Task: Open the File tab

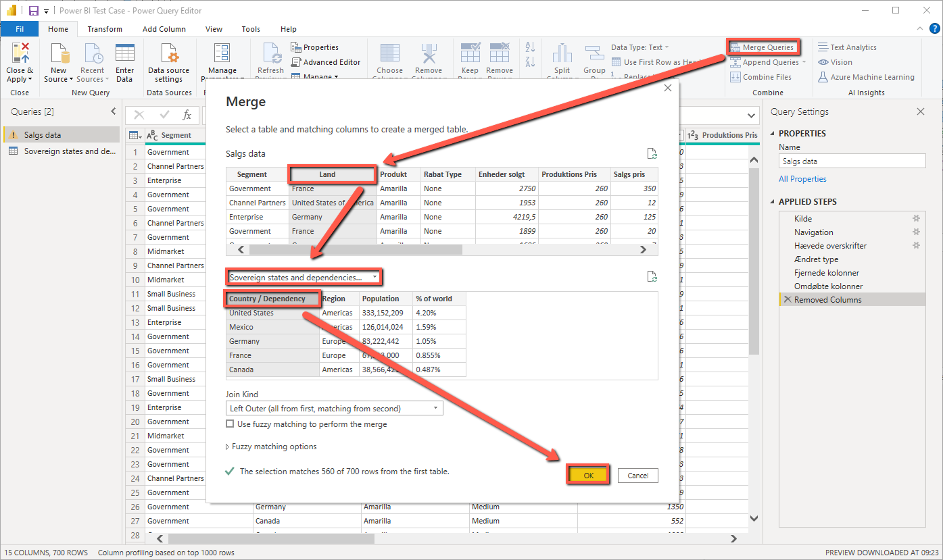Action: 20,29
